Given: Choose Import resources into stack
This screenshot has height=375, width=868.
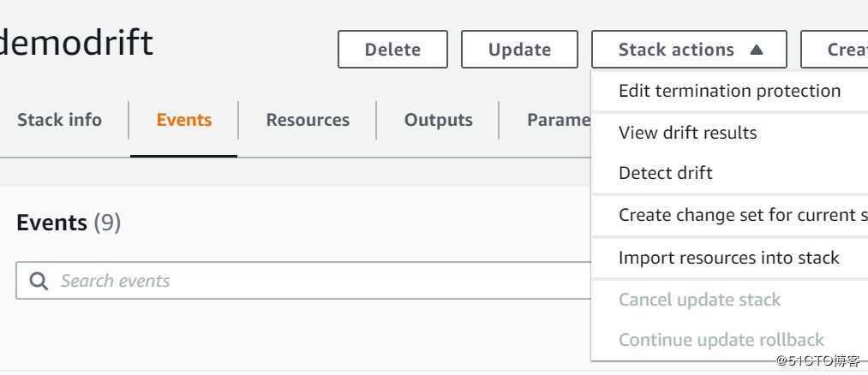Looking at the screenshot, I should [x=728, y=258].
